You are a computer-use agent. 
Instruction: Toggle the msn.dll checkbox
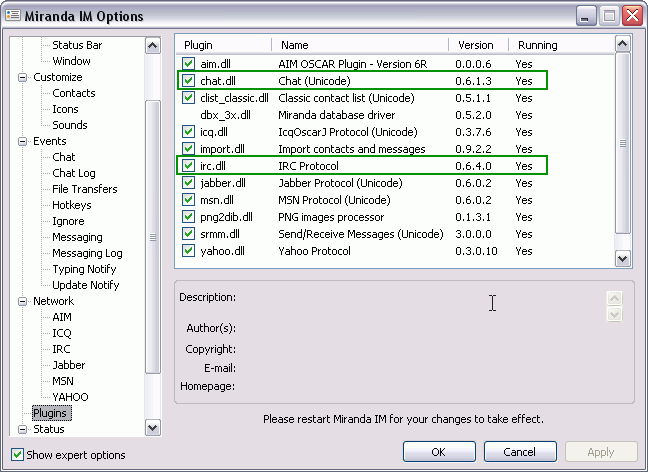click(188, 200)
